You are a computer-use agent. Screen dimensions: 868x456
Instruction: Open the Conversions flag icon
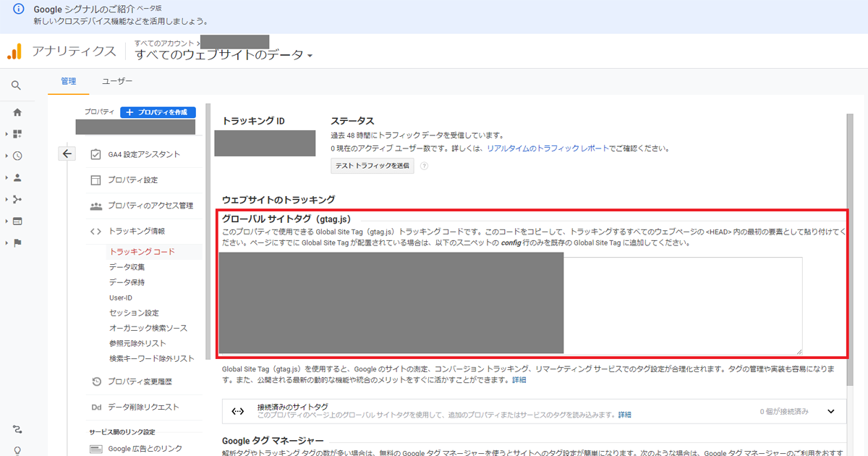[17, 242]
